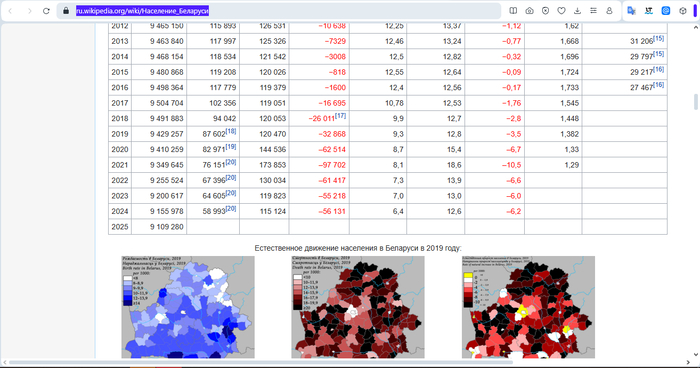700x368 pixels.
Task: Open the blue birth rate map thumbnail
Action: tap(188, 307)
